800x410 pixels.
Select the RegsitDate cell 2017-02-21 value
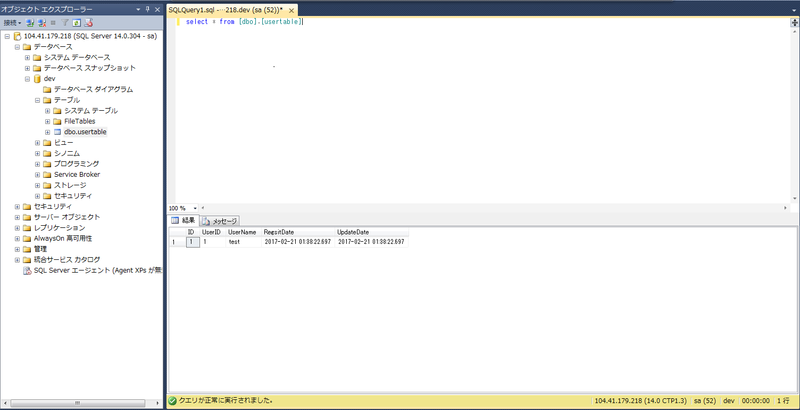pos(298,242)
